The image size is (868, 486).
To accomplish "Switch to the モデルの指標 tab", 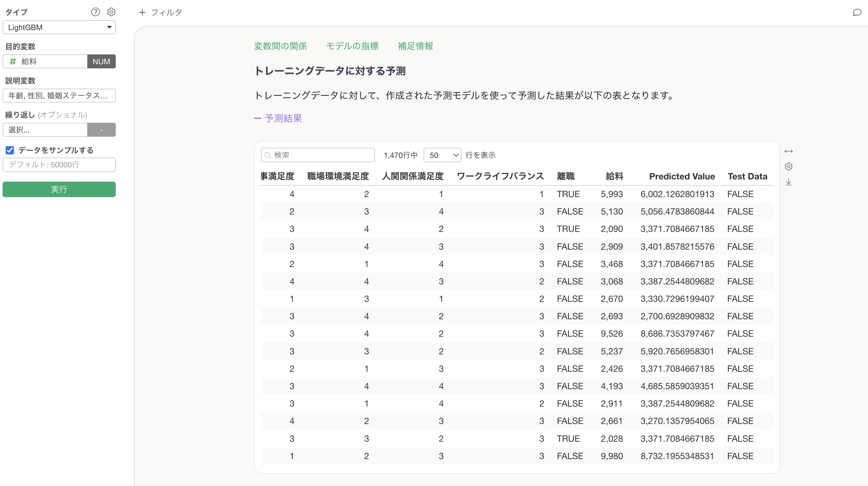I will point(352,46).
